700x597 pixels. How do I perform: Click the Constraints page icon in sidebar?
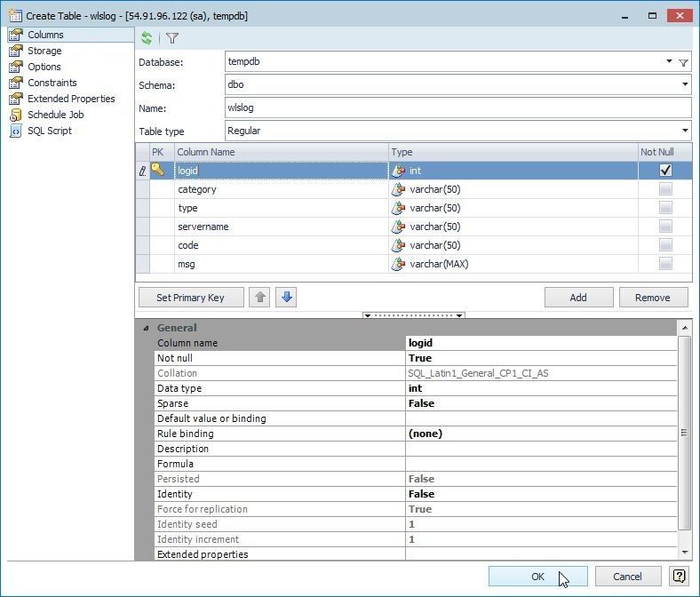16,83
